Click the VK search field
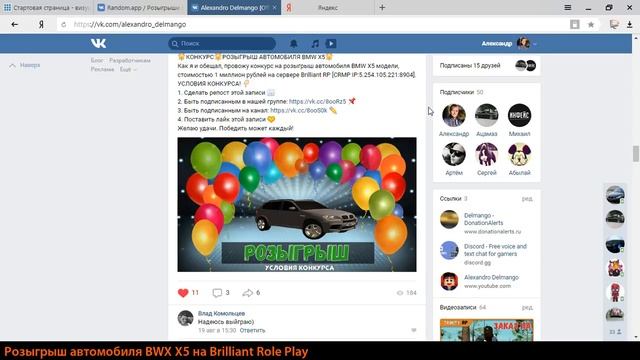640x360 pixels. click(222, 44)
